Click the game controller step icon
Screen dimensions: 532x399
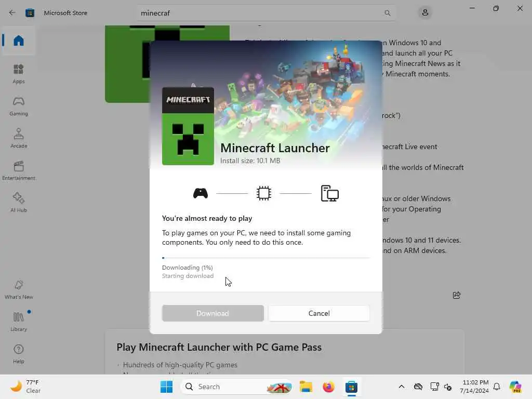(201, 193)
